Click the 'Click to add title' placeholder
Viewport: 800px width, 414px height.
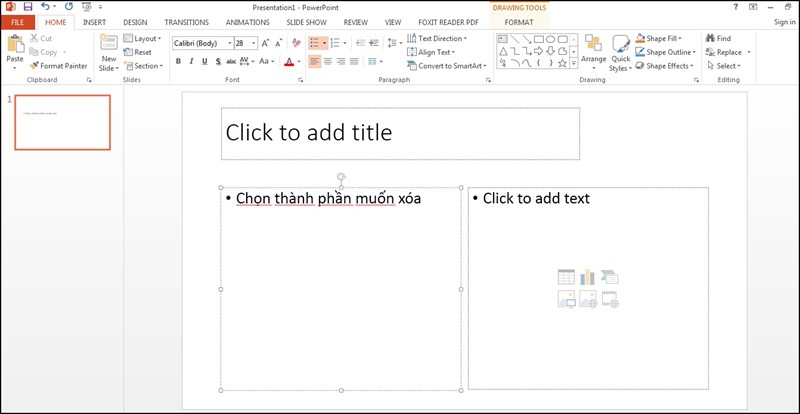pos(400,133)
